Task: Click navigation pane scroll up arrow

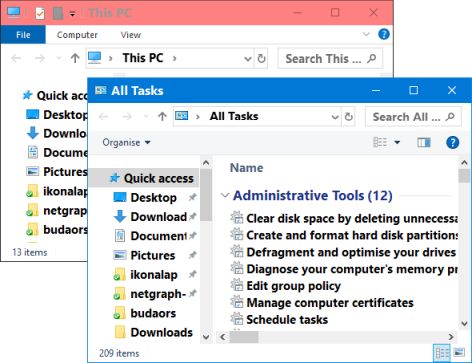Action: point(206,163)
